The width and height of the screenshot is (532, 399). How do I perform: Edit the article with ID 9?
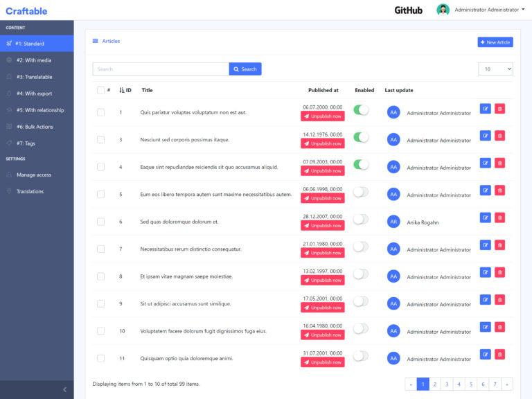tap(485, 300)
